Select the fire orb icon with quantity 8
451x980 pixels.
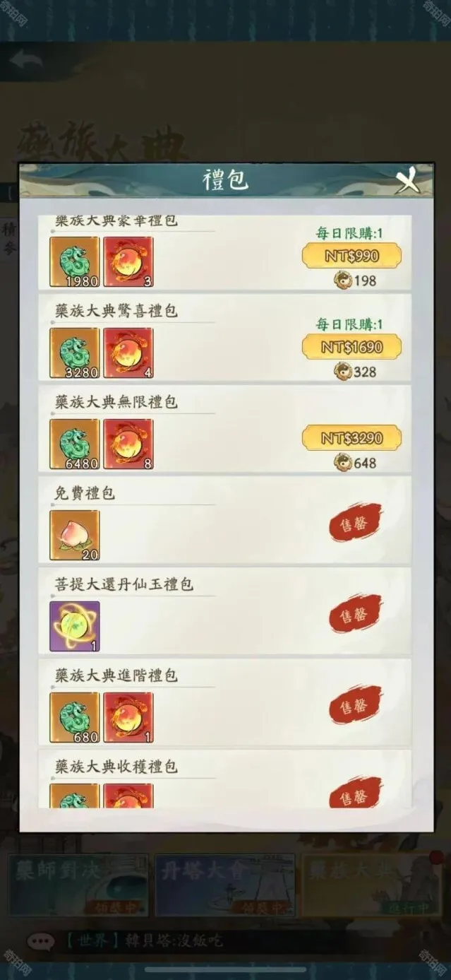[x=128, y=444]
